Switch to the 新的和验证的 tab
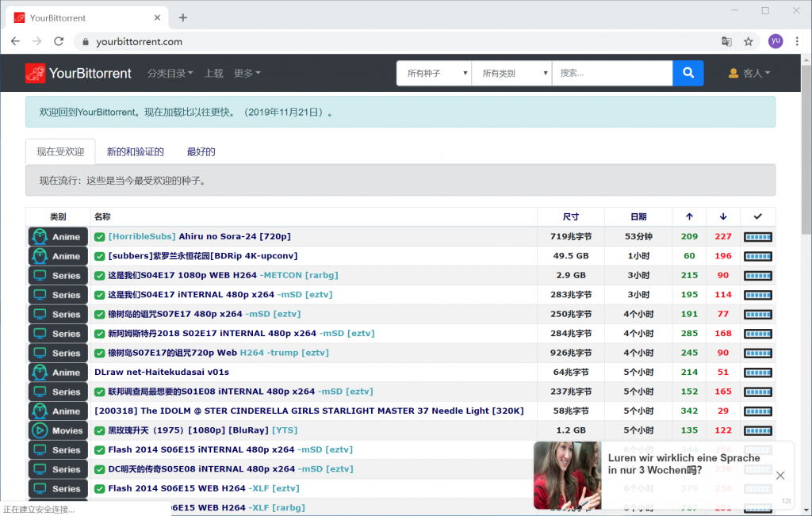 (x=136, y=151)
